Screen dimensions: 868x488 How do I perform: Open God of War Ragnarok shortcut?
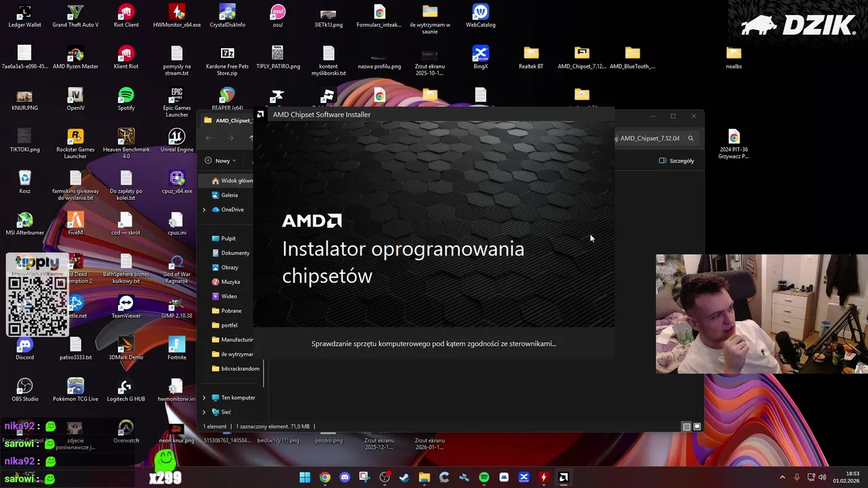coord(177,268)
